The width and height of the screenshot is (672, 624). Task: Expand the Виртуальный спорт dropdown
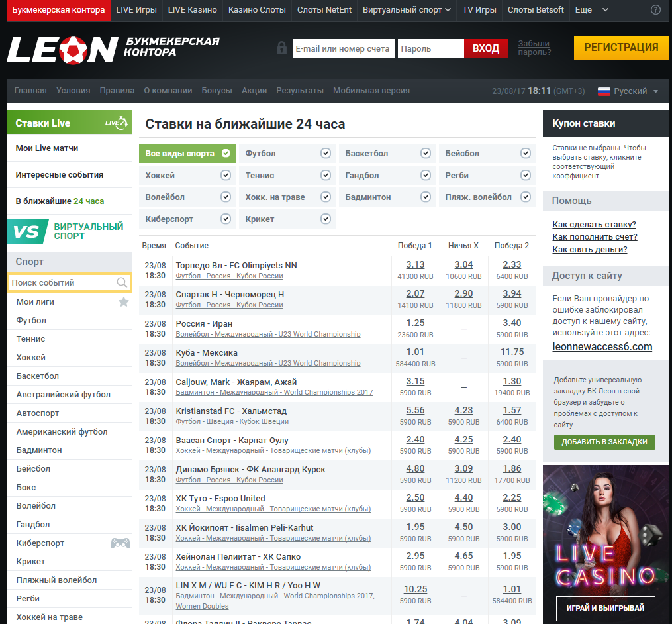407,10
